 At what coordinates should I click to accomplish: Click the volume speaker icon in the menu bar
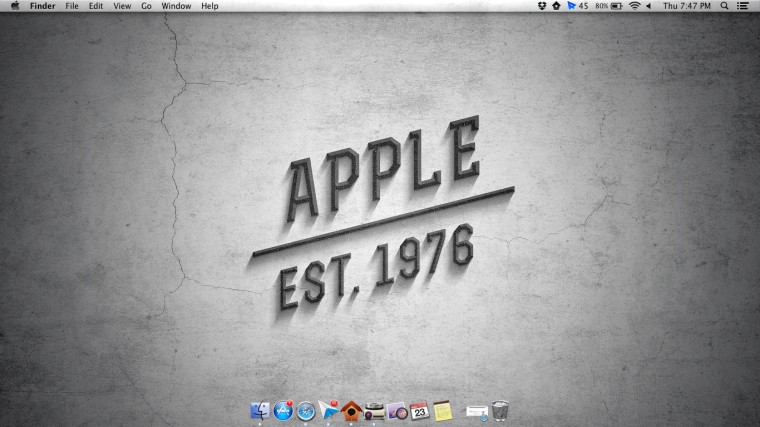[649, 6]
